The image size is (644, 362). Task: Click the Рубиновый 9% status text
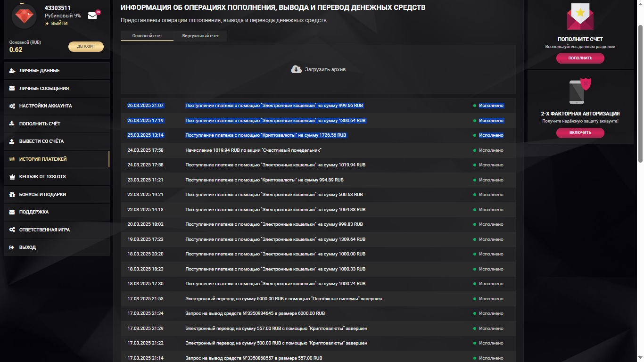click(63, 16)
